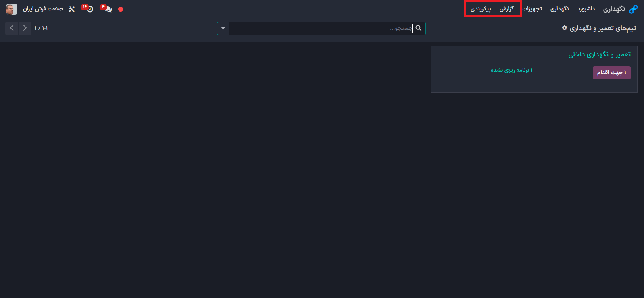Open the صنعت فرش ایران company switcher
The image size is (644, 298).
43,9
